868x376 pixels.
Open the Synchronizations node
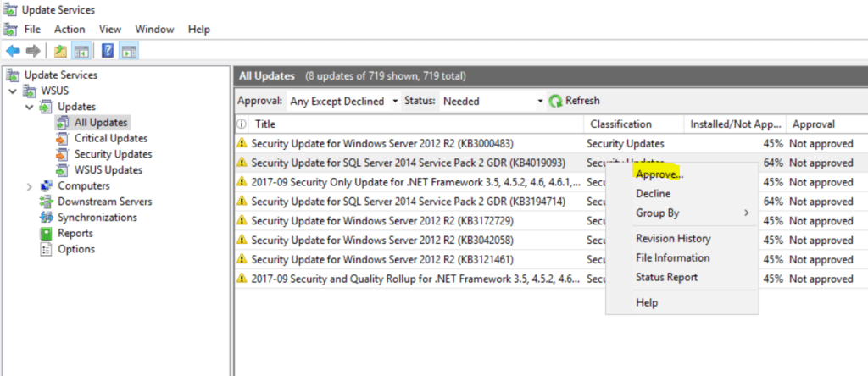(97, 218)
